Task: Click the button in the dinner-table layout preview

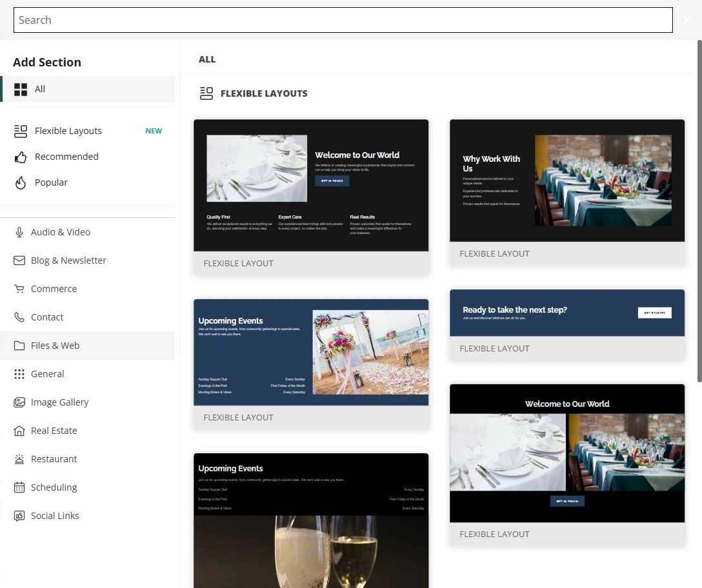Action: click(x=332, y=181)
